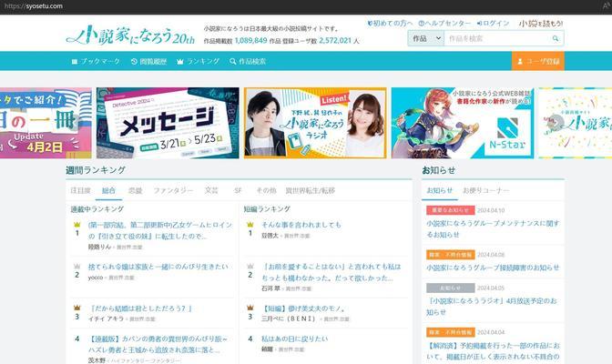Click the silver crown icon for serial rank 2
612x364 pixels.
76,266
